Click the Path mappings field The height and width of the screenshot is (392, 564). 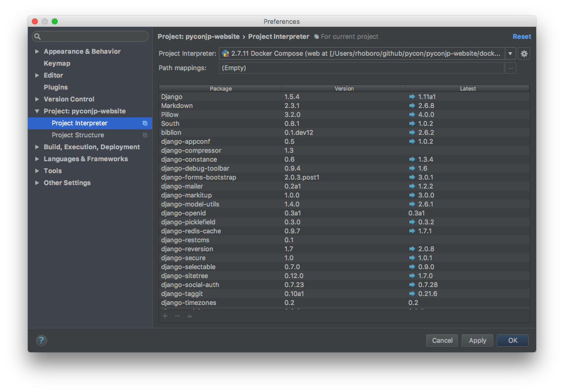pyautogui.click(x=361, y=68)
